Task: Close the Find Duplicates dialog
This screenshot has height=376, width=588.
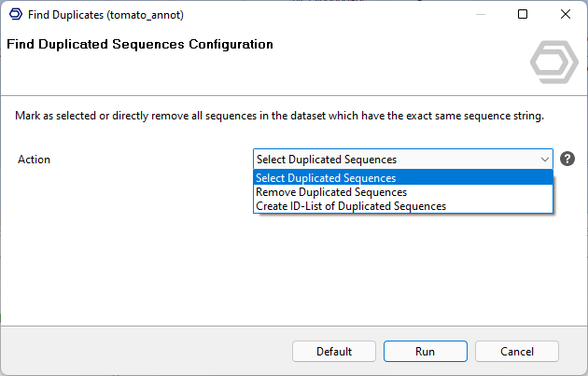Action: tap(566, 14)
